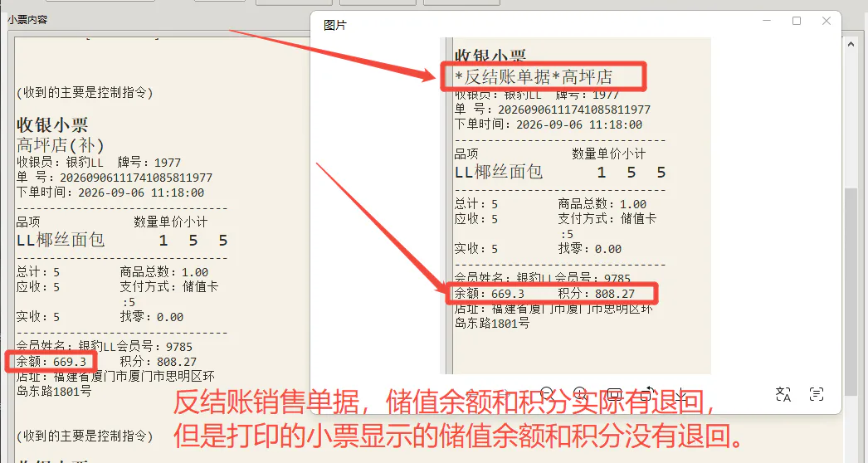Translate text in the picture
The image size is (868, 463).
click(x=783, y=394)
